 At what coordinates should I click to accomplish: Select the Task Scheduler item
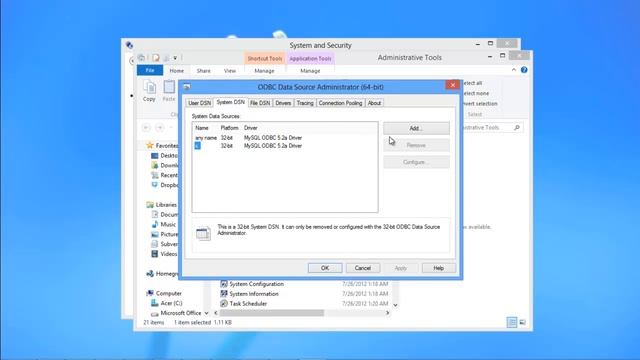click(x=243, y=304)
